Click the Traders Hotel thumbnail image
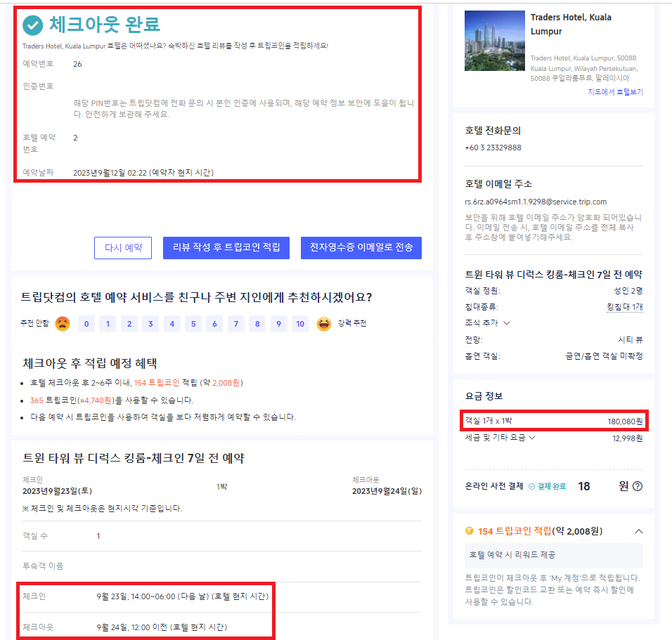The image size is (672, 640). coord(494,41)
